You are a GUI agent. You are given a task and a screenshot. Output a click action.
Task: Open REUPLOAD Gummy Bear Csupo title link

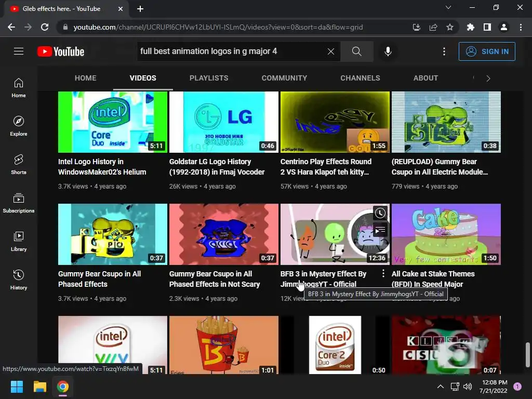pos(440,167)
